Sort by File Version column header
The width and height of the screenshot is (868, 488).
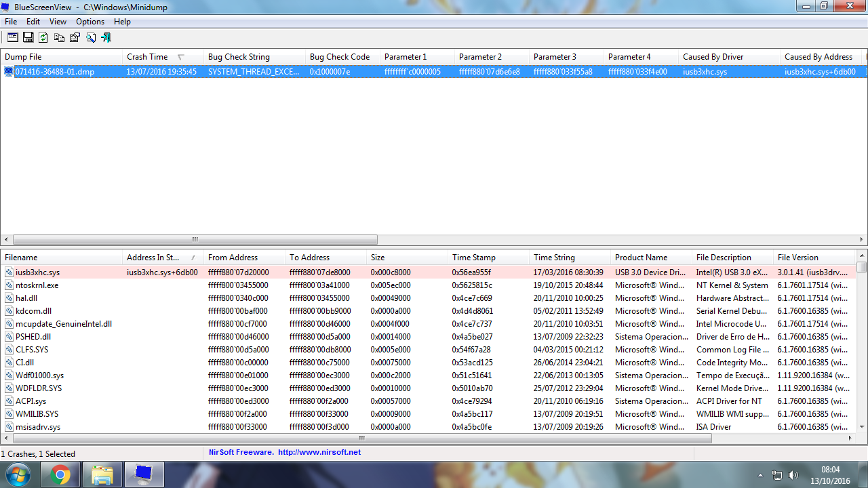point(814,258)
